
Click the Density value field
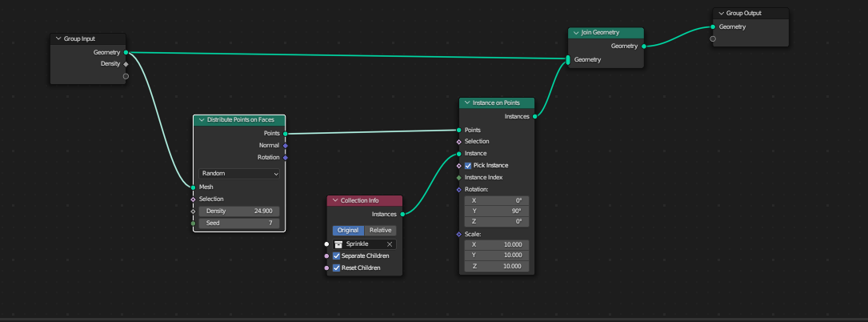coord(239,211)
